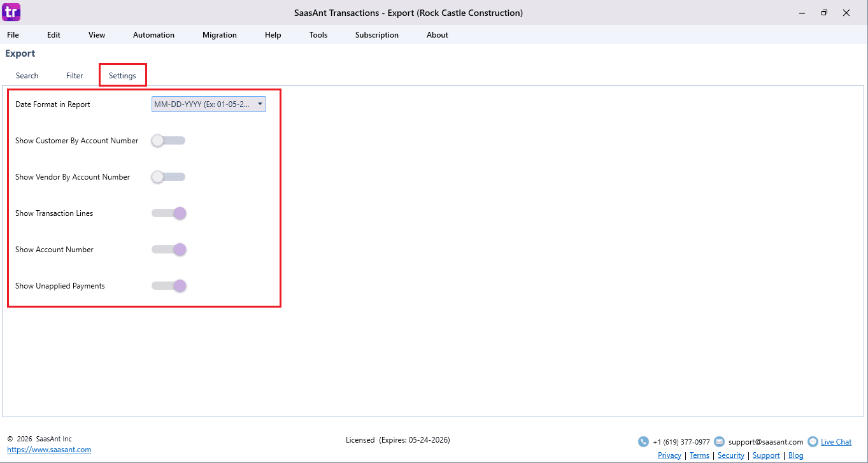Open the Security link in the footer
This screenshot has width=868, height=463.
[x=730, y=455]
